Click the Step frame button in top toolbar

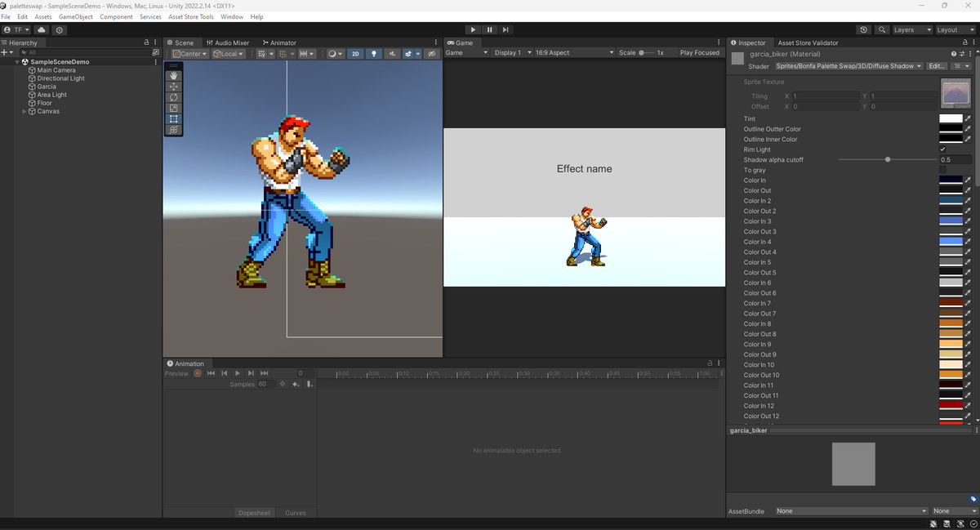click(506, 29)
